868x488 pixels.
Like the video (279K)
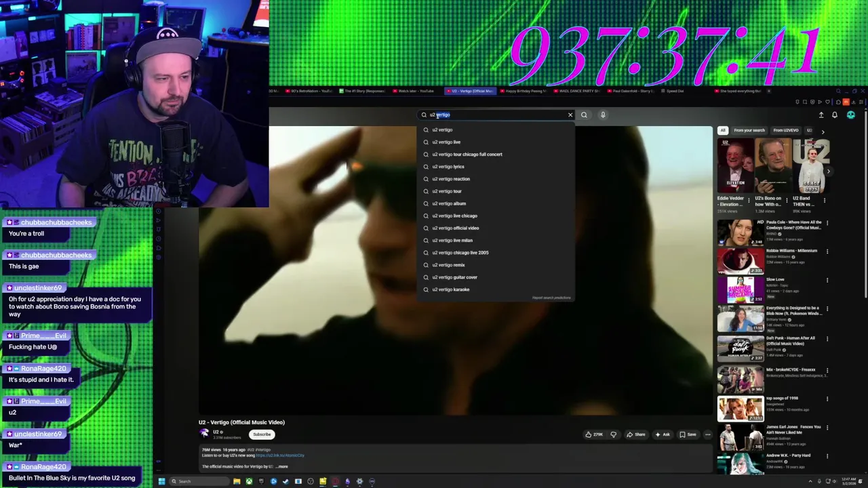pos(594,434)
